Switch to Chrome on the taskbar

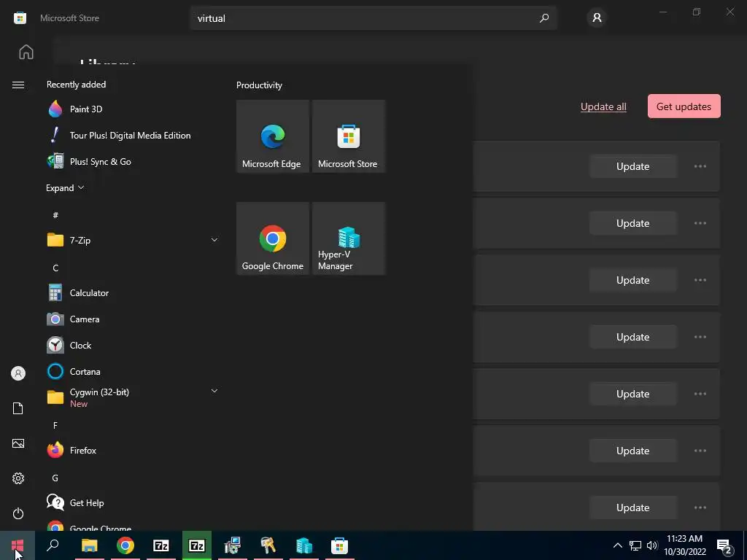pyautogui.click(x=125, y=545)
